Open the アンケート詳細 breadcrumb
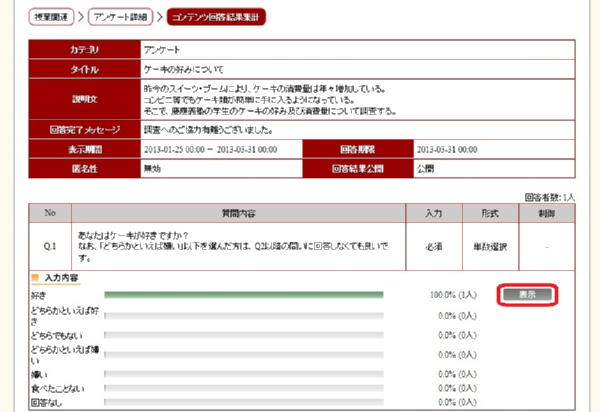 (x=123, y=17)
